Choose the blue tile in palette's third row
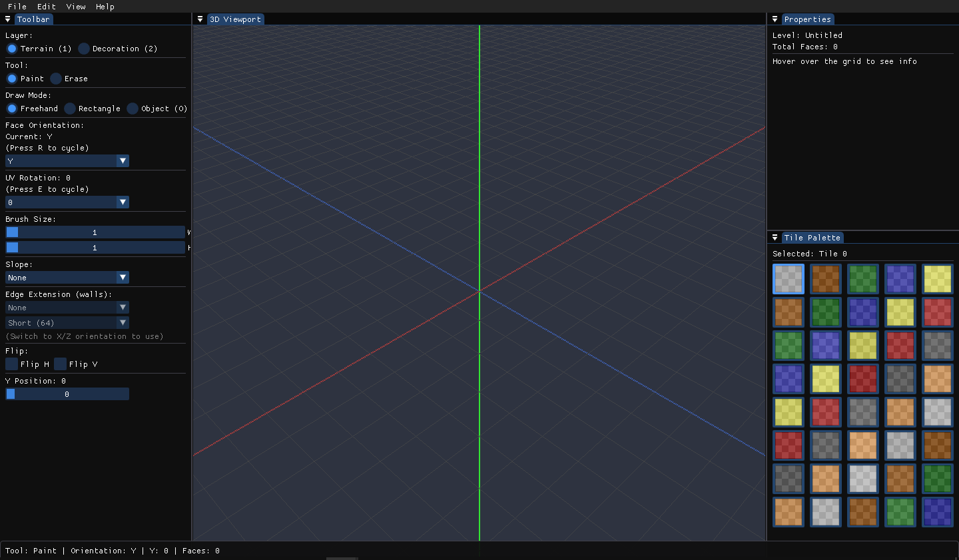This screenshot has height=560, width=959. click(x=826, y=346)
